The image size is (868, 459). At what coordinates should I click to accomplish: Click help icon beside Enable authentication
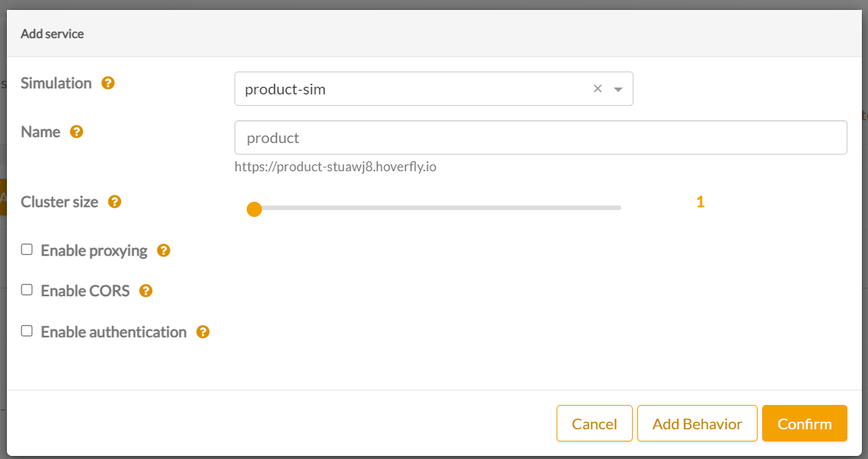[203, 332]
